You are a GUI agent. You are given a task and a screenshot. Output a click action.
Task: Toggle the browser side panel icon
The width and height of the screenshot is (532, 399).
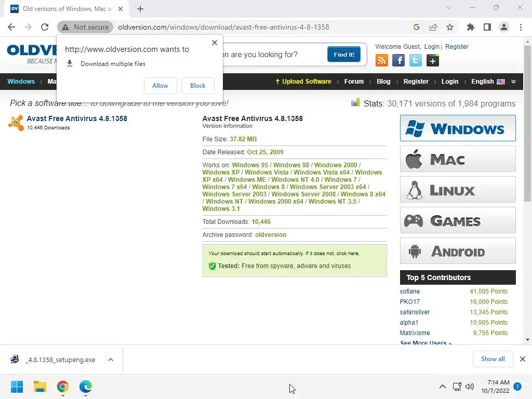(487, 27)
